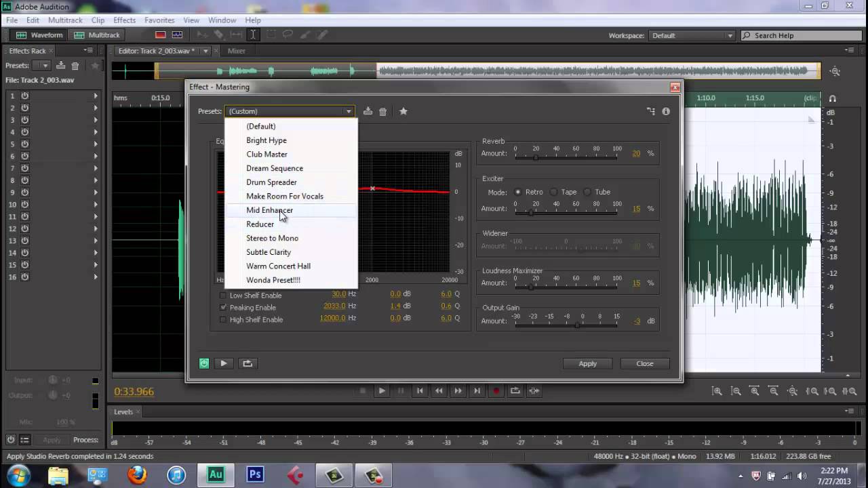Save preset in Effects Rack panel

pyautogui.click(x=60, y=66)
